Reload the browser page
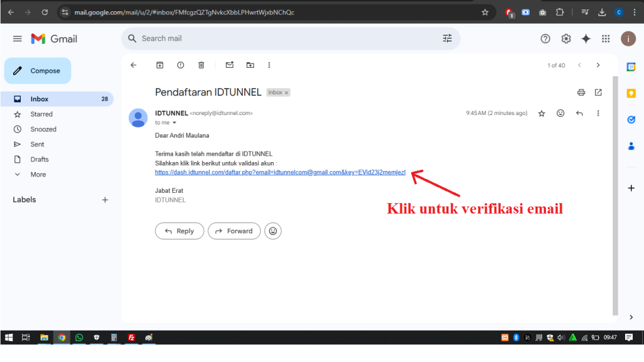644x362 pixels. click(45, 13)
